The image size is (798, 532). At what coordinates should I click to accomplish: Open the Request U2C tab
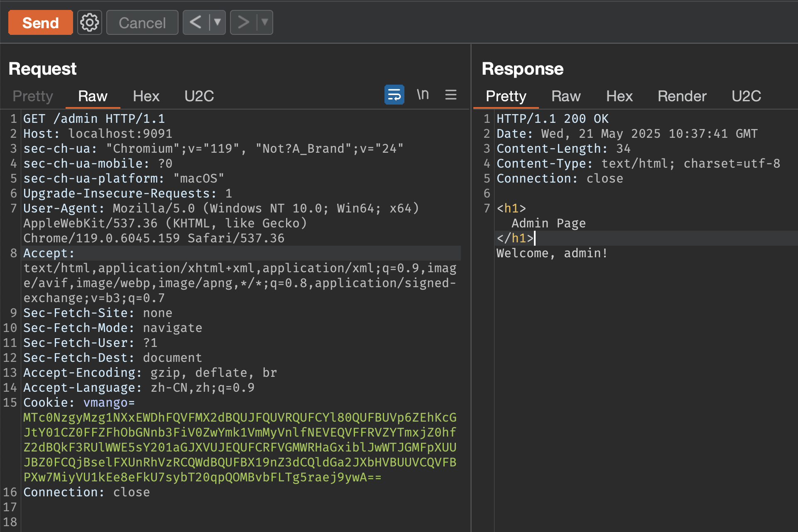point(199,96)
